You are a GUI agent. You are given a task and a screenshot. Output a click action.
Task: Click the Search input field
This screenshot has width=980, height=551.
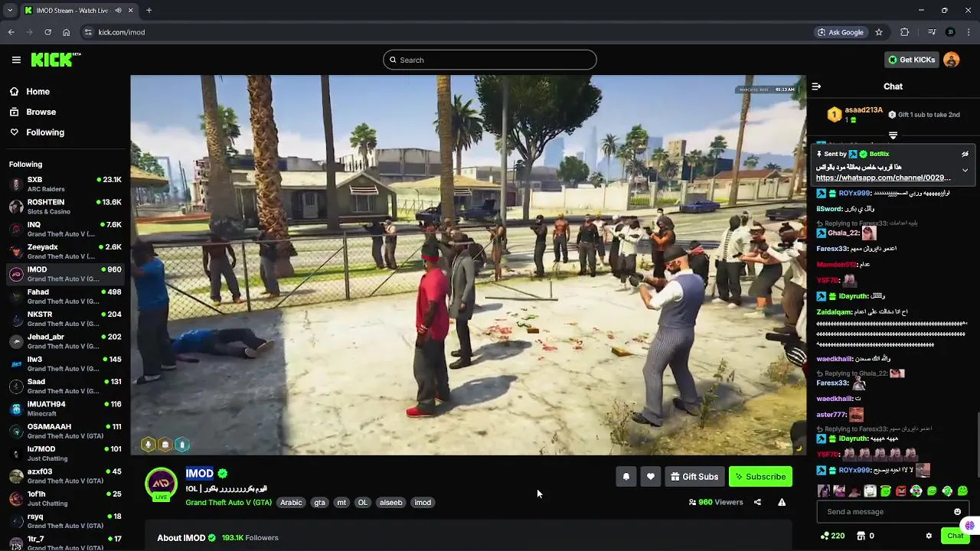[x=490, y=60]
